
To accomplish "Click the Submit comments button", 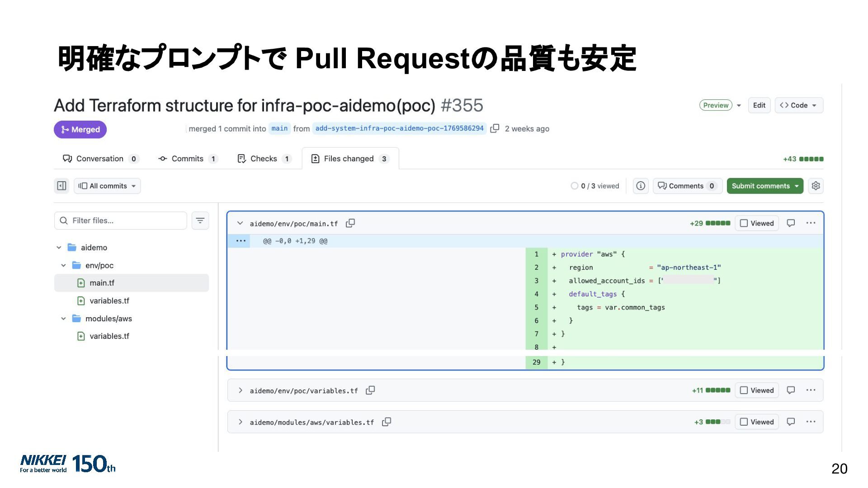I will (761, 186).
